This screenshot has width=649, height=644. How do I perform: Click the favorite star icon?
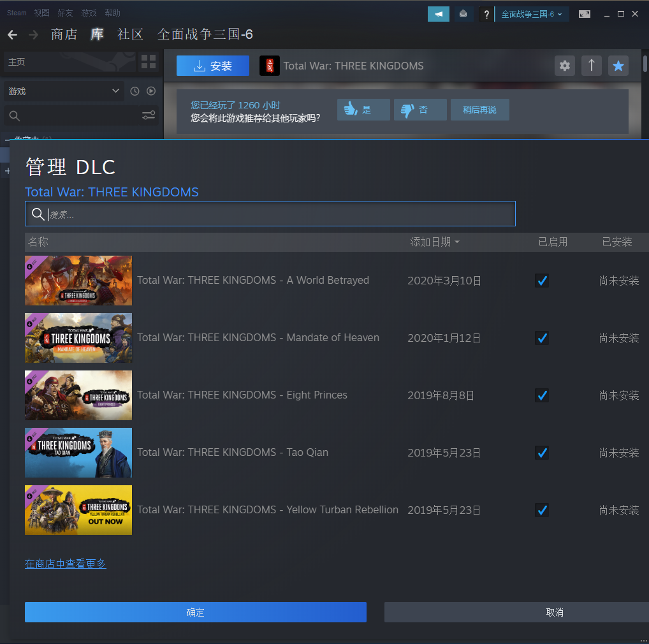[x=618, y=66]
